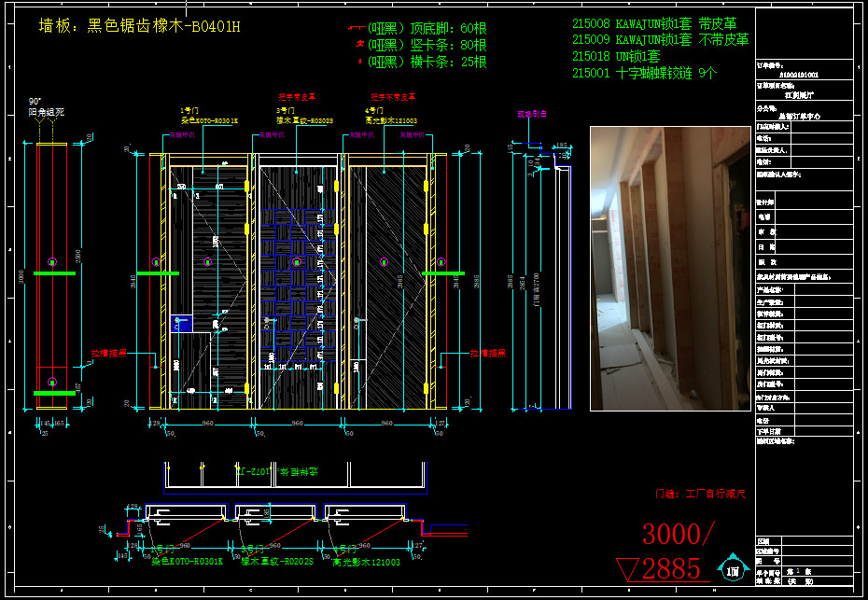Select the red note 门缝：工厂自行减尺

click(x=701, y=493)
